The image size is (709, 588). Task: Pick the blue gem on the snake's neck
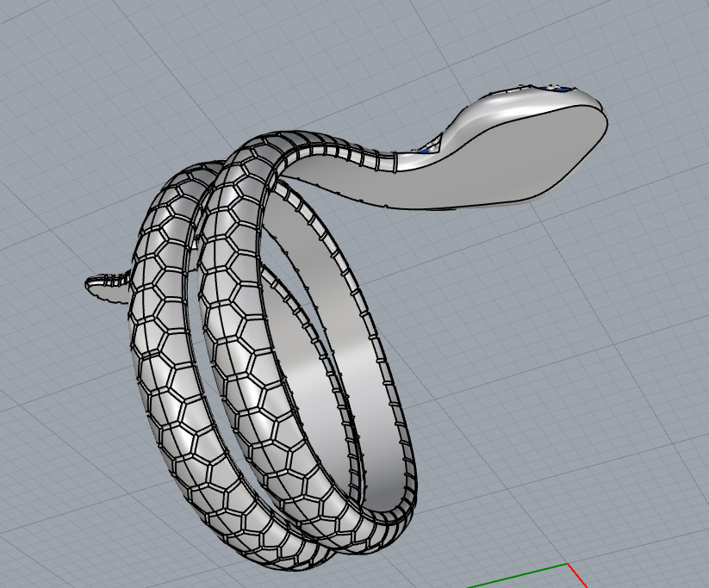424,151
